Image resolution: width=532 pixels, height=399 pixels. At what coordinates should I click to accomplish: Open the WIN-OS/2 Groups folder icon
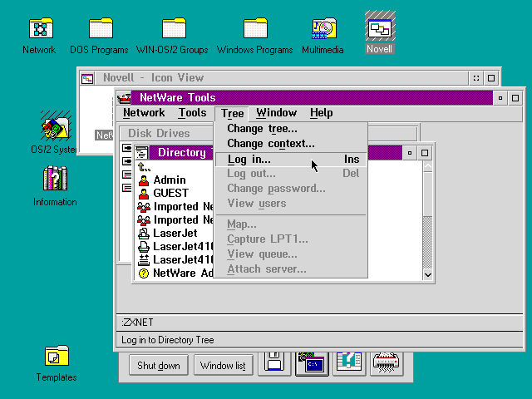[174, 27]
